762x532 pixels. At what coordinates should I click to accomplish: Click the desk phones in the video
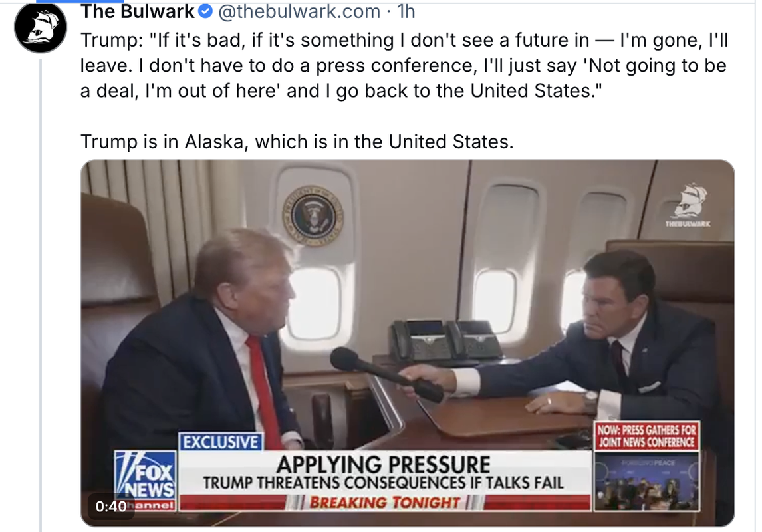point(445,340)
